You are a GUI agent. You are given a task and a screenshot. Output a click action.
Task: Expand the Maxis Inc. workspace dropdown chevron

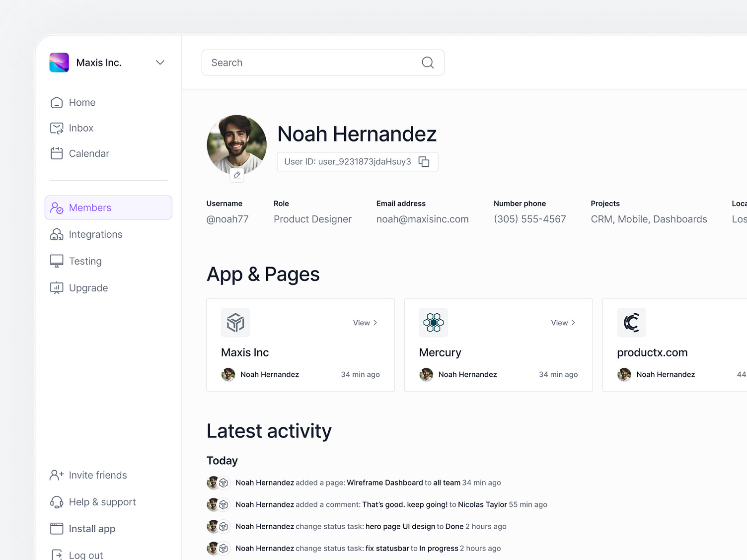[x=160, y=63]
